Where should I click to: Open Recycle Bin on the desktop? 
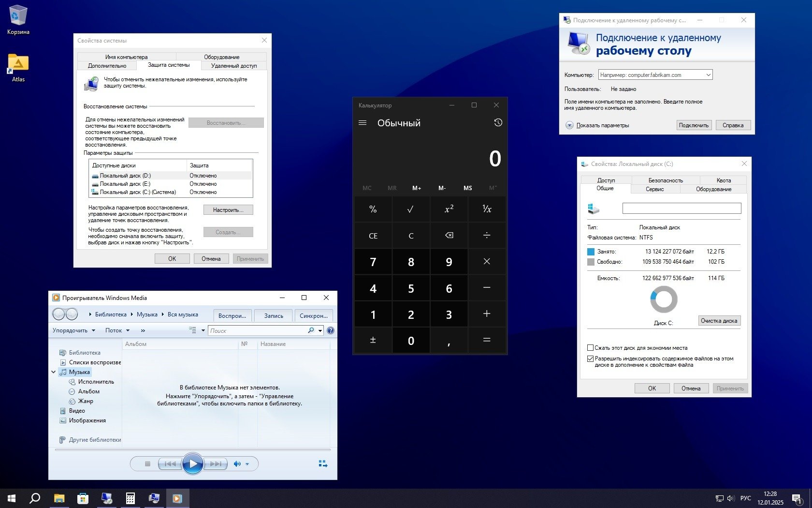click(18, 17)
